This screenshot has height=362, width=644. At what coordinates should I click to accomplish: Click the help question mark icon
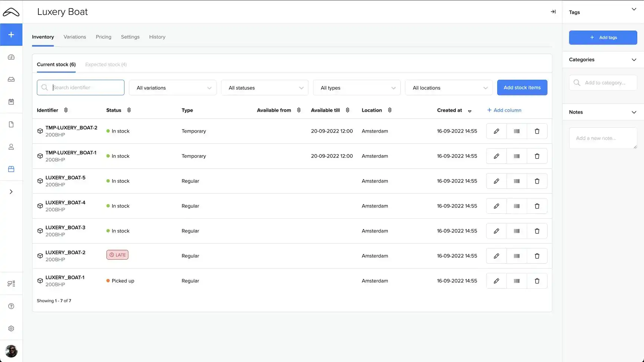11,306
